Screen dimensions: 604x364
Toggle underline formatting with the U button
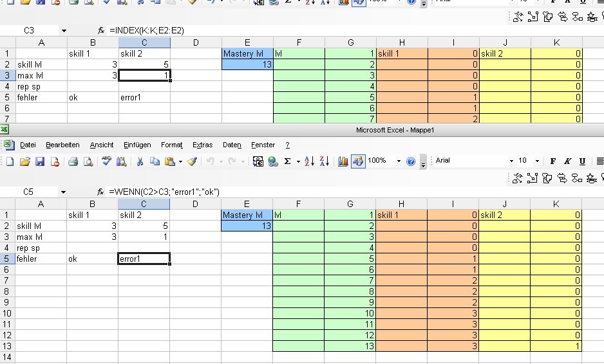point(583,161)
